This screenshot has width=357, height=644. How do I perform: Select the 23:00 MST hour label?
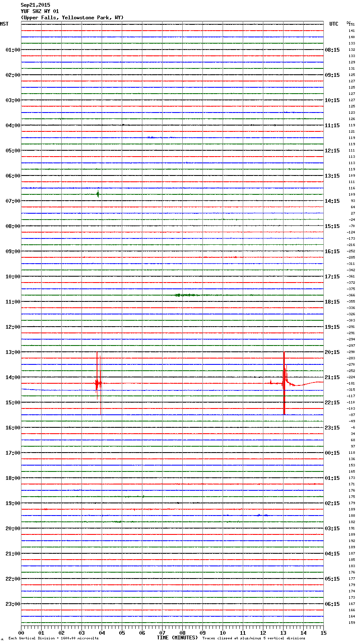point(13,604)
